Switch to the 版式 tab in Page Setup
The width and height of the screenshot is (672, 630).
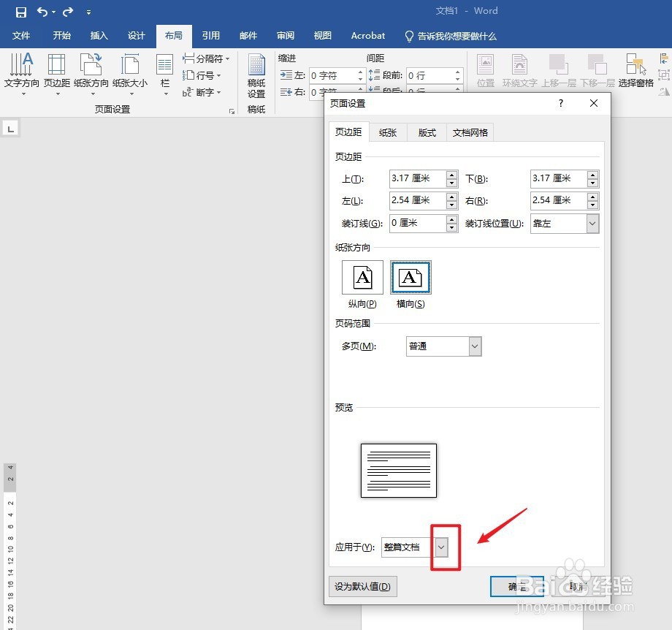(x=427, y=133)
